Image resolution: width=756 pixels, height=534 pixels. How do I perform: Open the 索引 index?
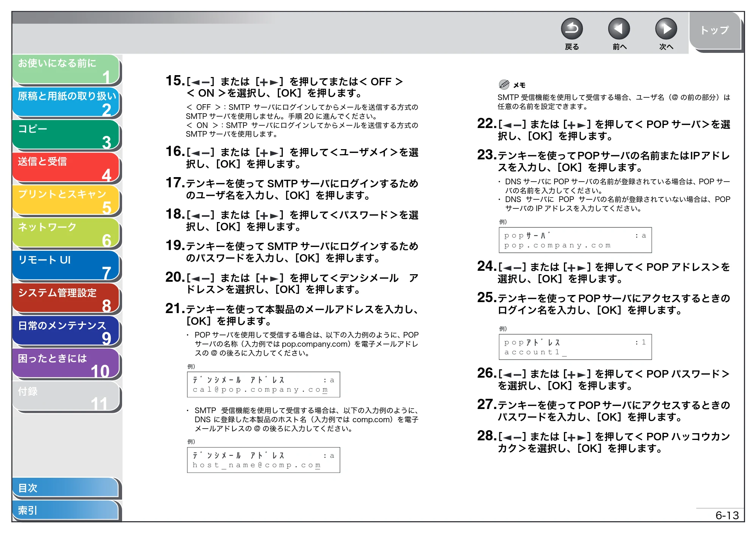click(x=66, y=510)
